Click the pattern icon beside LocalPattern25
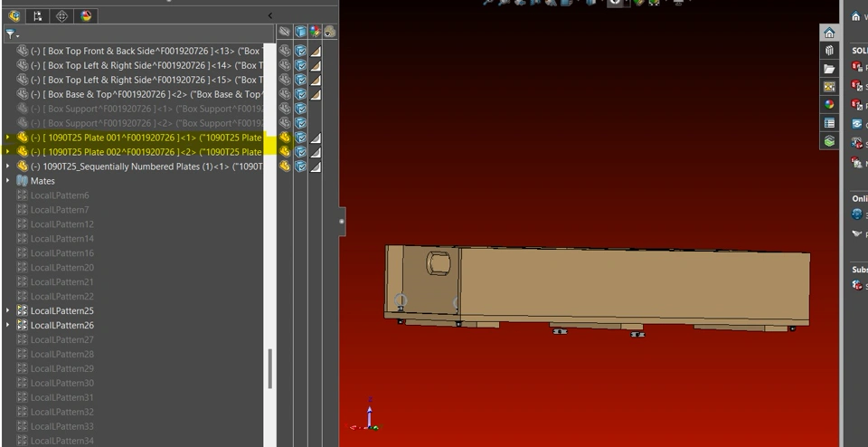868x447 pixels. click(22, 310)
